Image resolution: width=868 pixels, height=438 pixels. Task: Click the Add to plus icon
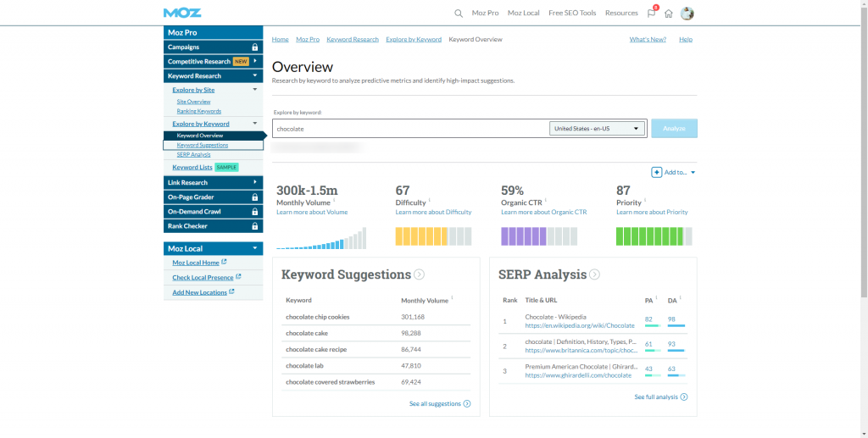pos(657,172)
